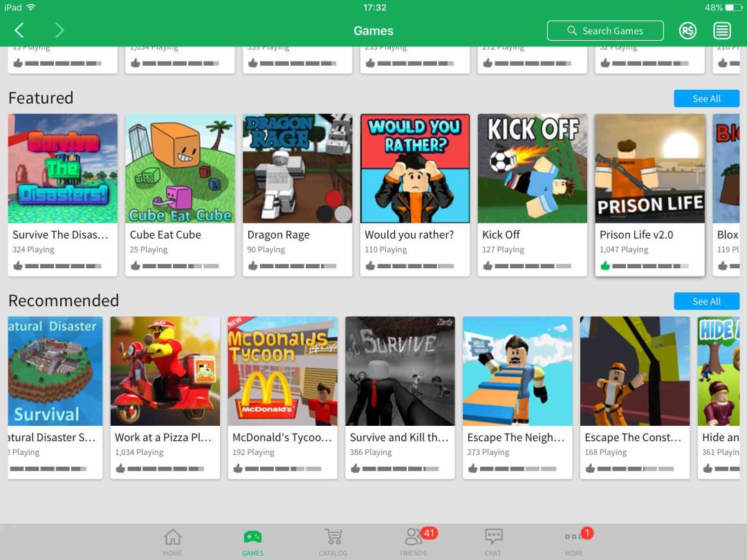Image resolution: width=747 pixels, height=560 pixels.
Task: Open the Friends tab
Action: pos(413,543)
